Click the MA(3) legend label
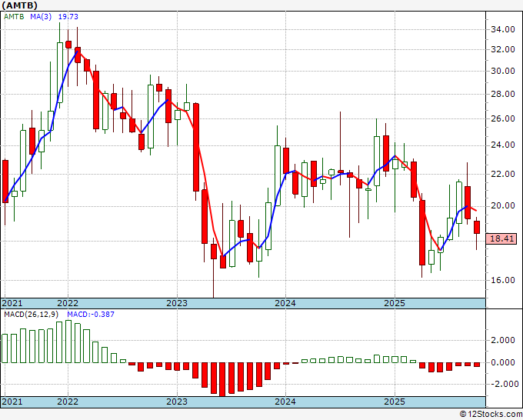Viewport: 523px width, 420px height. [x=41, y=17]
